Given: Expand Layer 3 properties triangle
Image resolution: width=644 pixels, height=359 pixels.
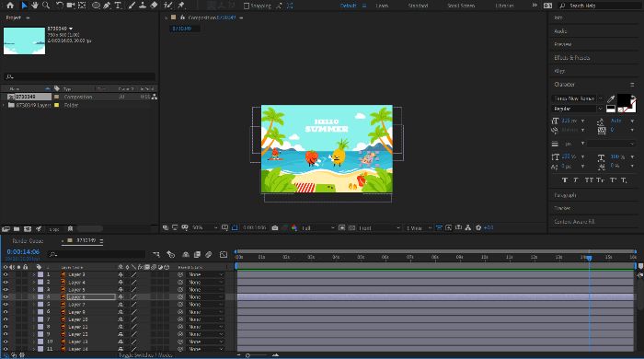Looking at the screenshot, I should pyautogui.click(x=34, y=274).
